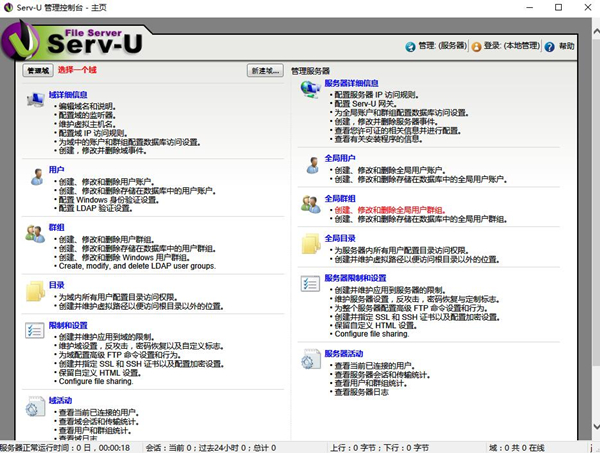The height and width of the screenshot is (453, 600).
Task: Click the 管理服务器 heading text
Action: [310, 71]
